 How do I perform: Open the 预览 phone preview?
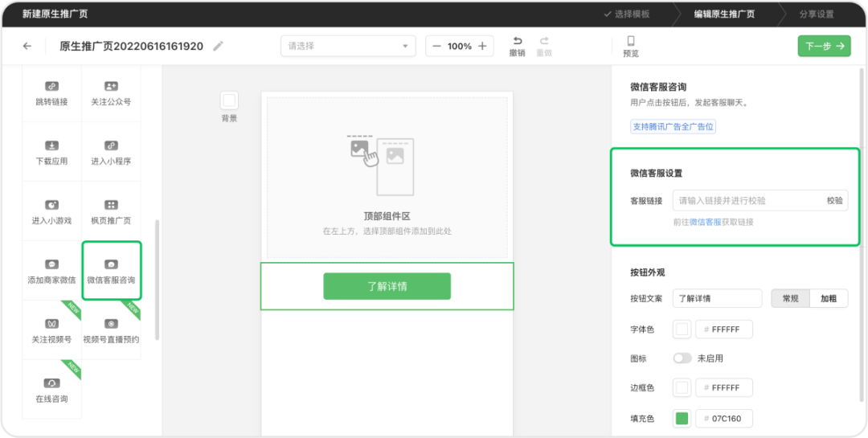631,46
